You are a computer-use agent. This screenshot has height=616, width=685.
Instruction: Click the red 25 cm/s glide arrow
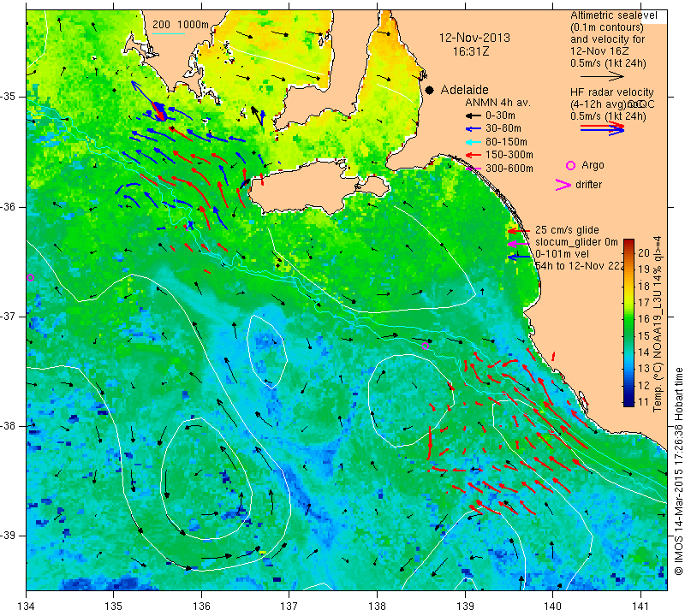519,230
